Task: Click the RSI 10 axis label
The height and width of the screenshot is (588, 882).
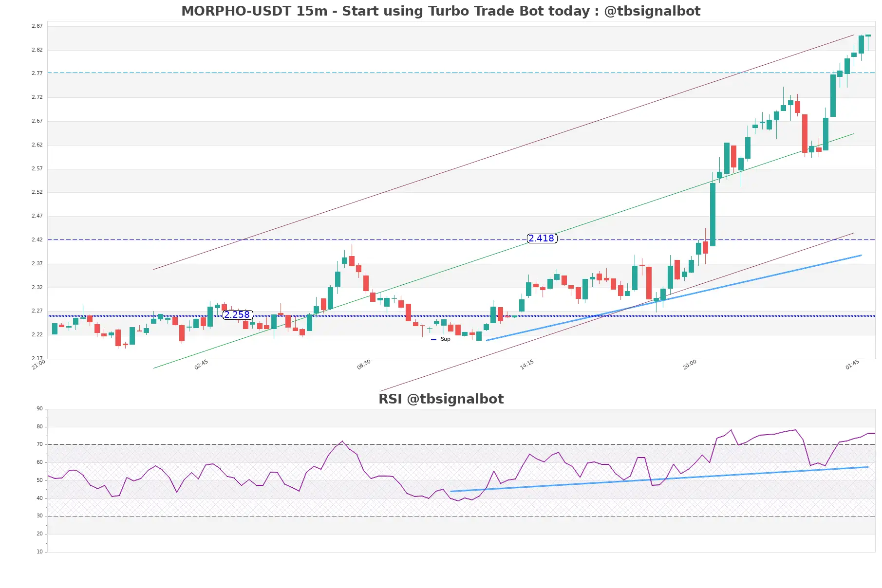Action: tap(39, 551)
